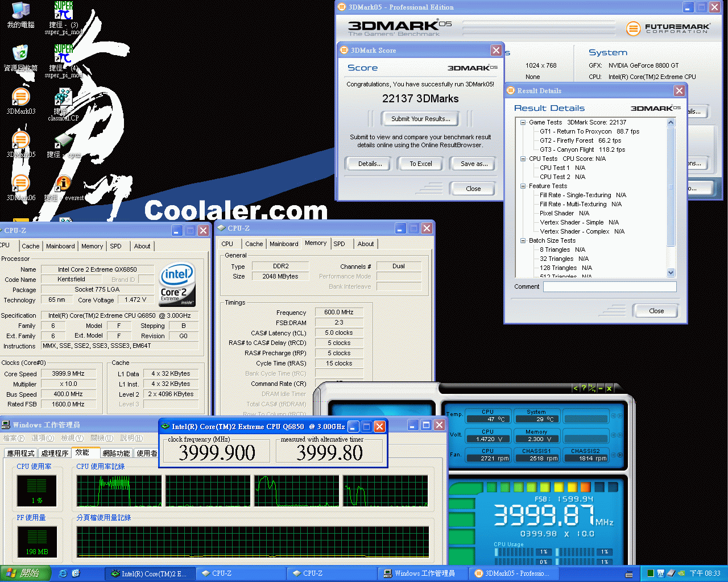Click the Submit Your Results button
728x582 pixels.
point(420,119)
